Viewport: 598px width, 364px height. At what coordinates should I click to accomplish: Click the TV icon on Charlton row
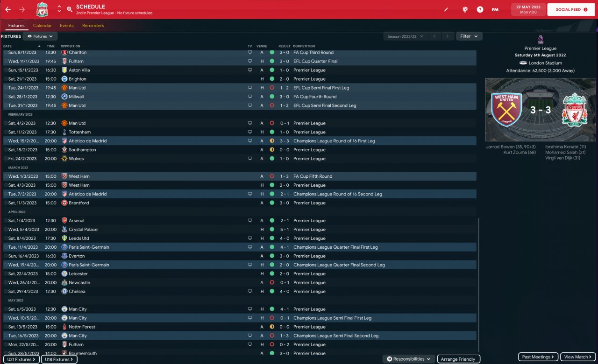250,52
